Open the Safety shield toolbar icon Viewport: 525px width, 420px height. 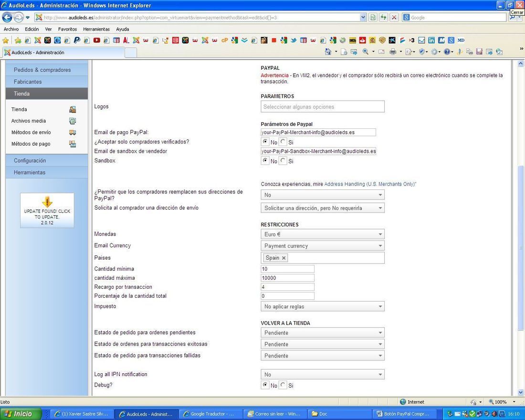click(422, 52)
